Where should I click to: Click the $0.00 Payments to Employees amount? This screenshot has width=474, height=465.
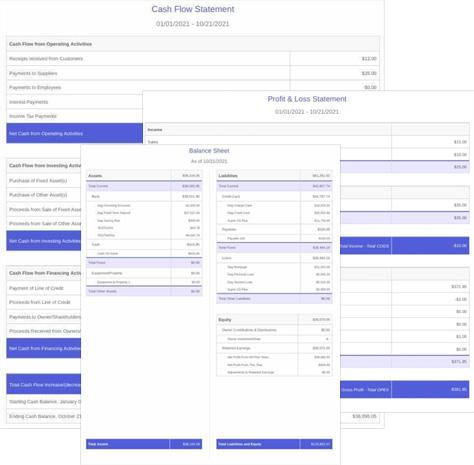click(370, 87)
